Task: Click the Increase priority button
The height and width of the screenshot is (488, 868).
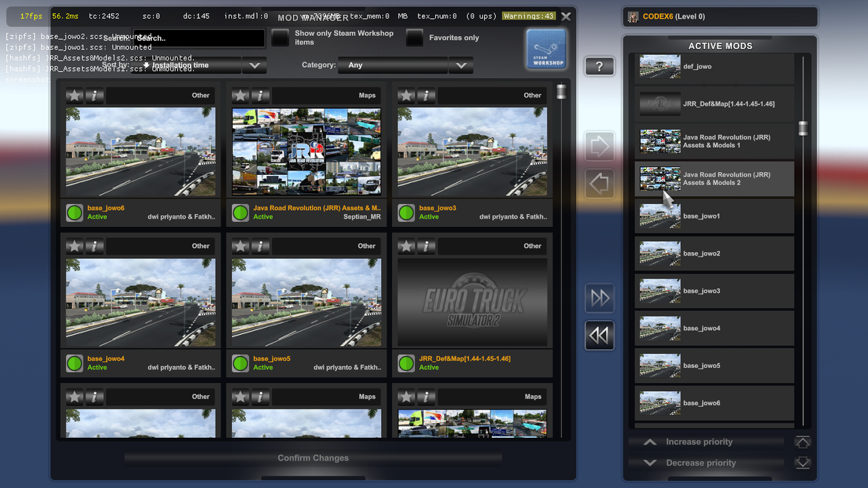Action: (x=705, y=441)
